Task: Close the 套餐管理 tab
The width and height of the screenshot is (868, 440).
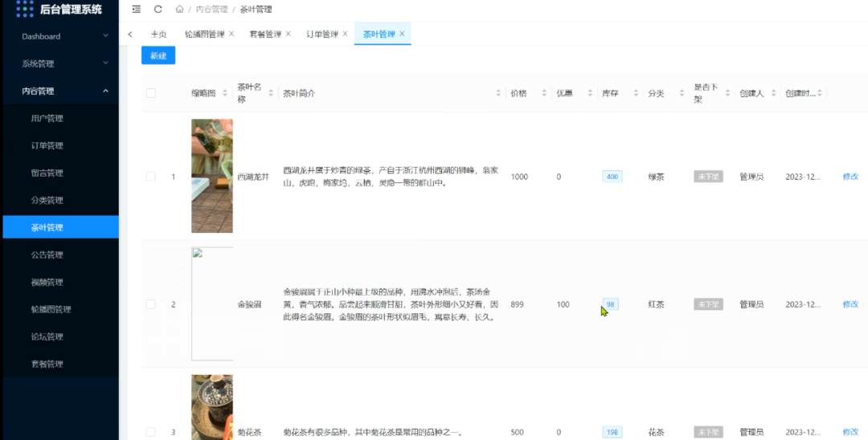Action: point(288,34)
